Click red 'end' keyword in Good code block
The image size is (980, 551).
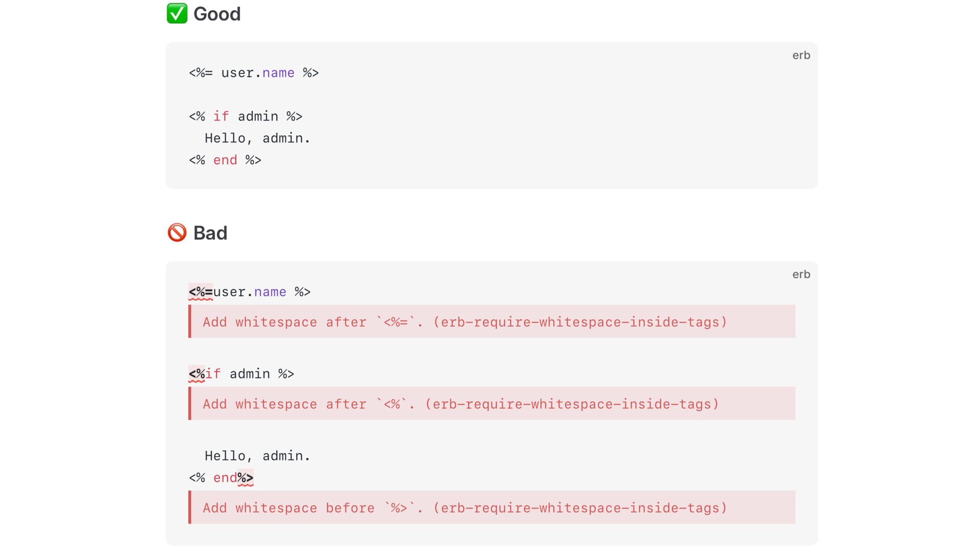(x=225, y=160)
